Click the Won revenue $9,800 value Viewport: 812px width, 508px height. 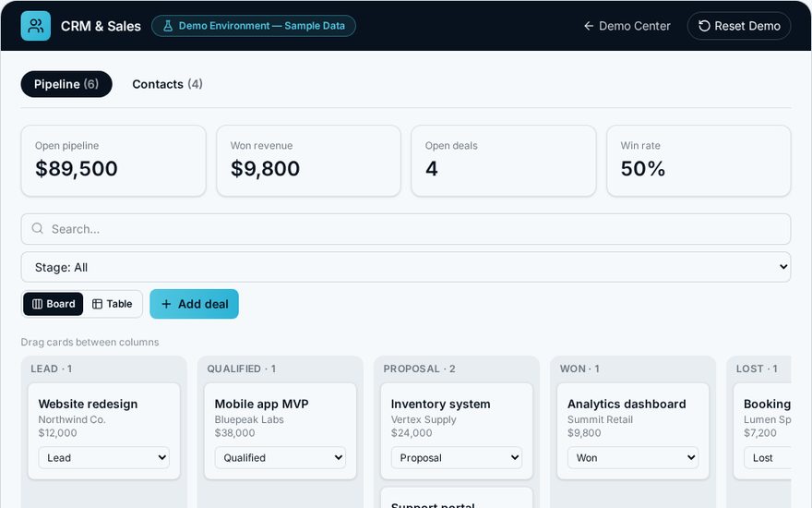pyautogui.click(x=265, y=168)
